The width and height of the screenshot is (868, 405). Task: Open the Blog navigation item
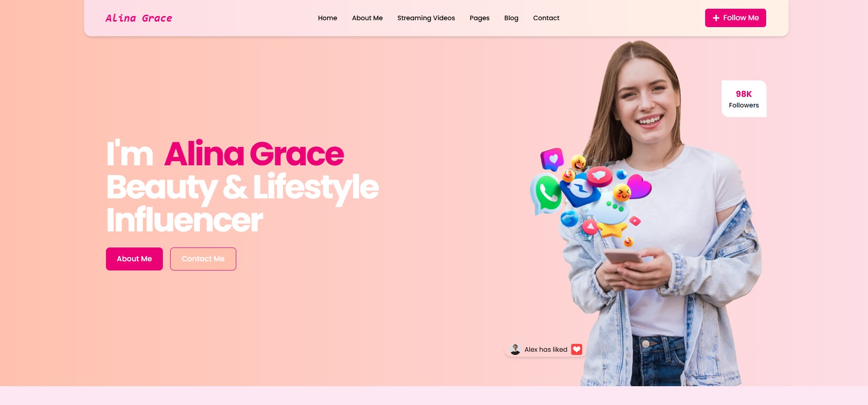point(511,18)
